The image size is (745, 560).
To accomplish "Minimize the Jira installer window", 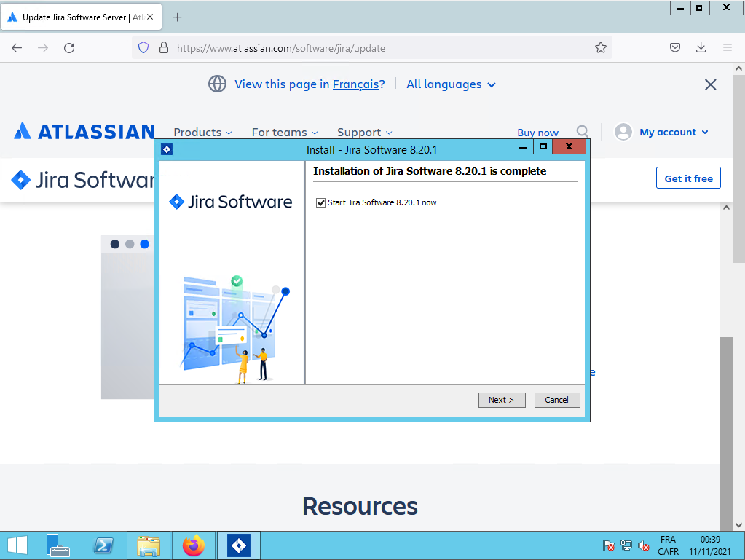I will 523,147.
